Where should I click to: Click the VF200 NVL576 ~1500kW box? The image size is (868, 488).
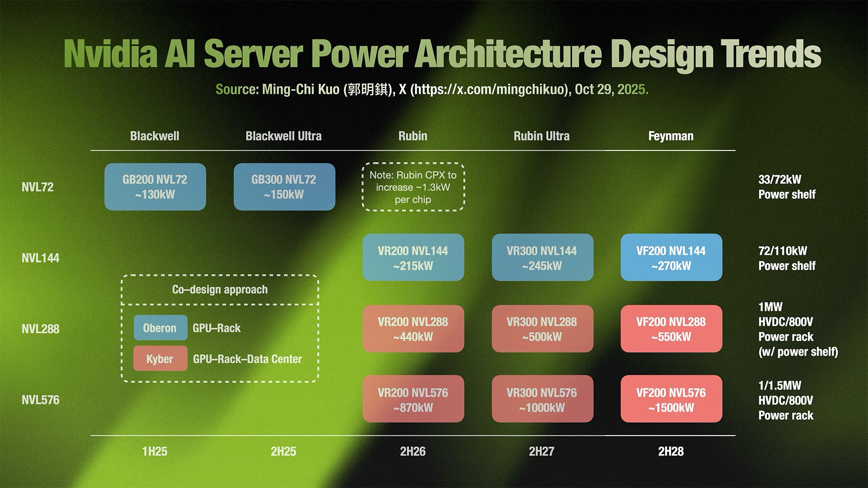coord(671,399)
